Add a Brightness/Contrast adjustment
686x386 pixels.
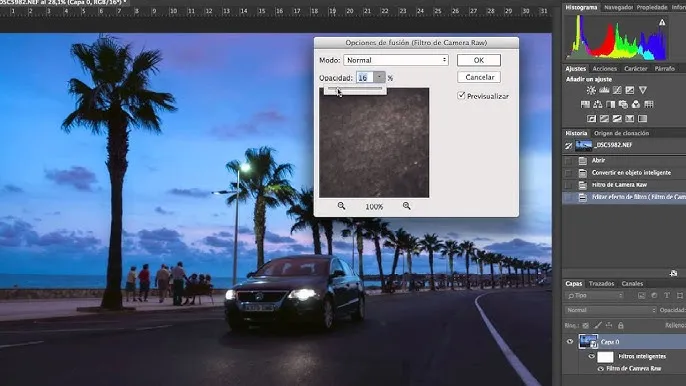(591, 90)
